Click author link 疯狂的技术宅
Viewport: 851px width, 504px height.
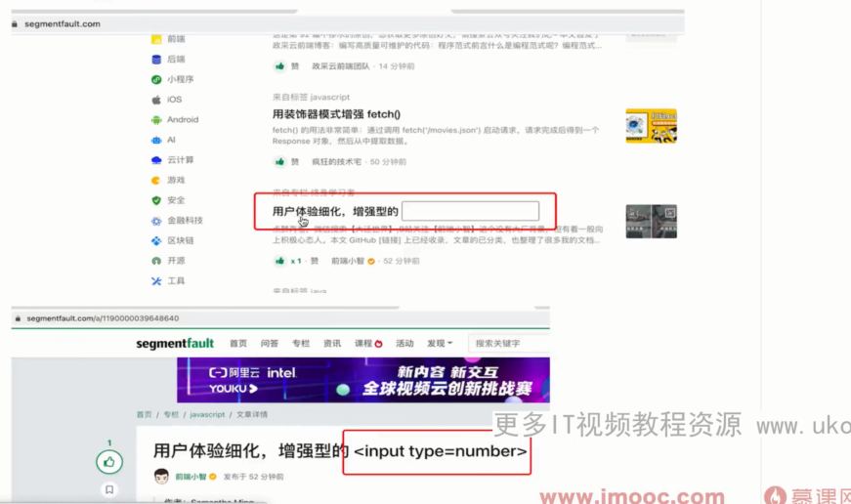point(336,162)
